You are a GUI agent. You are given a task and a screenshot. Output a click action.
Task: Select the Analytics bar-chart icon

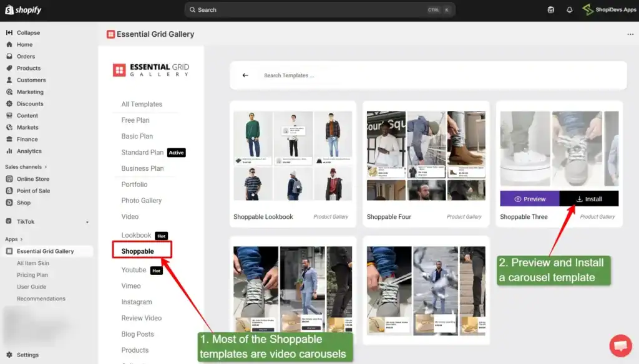click(x=8, y=151)
